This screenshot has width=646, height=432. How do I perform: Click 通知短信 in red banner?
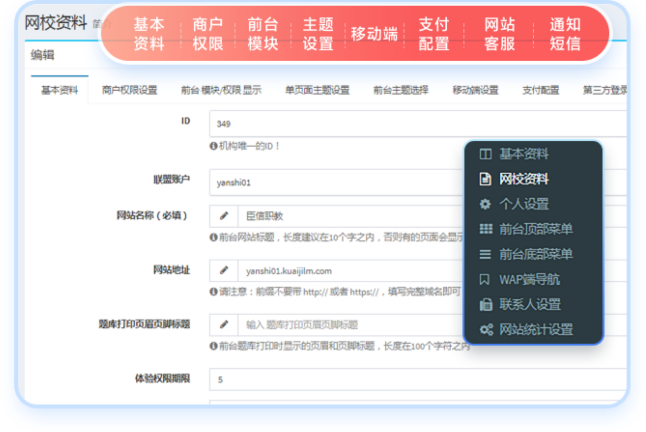coord(565,34)
